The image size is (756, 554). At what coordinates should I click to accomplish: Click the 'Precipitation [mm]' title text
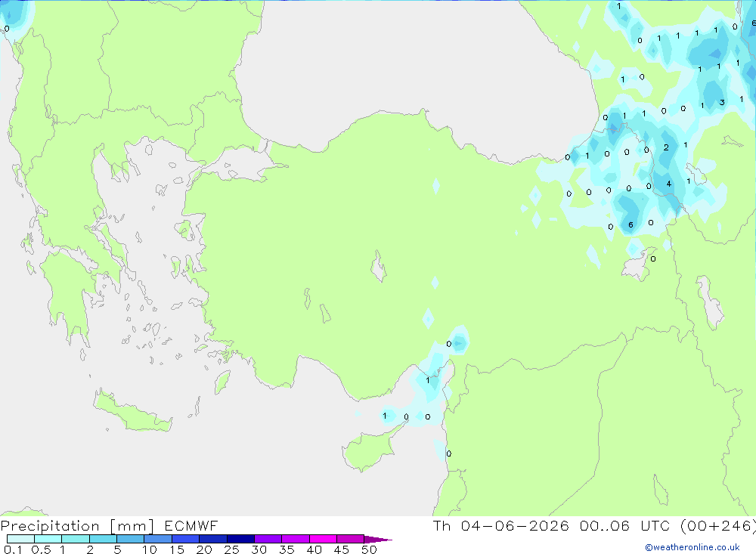(77, 526)
